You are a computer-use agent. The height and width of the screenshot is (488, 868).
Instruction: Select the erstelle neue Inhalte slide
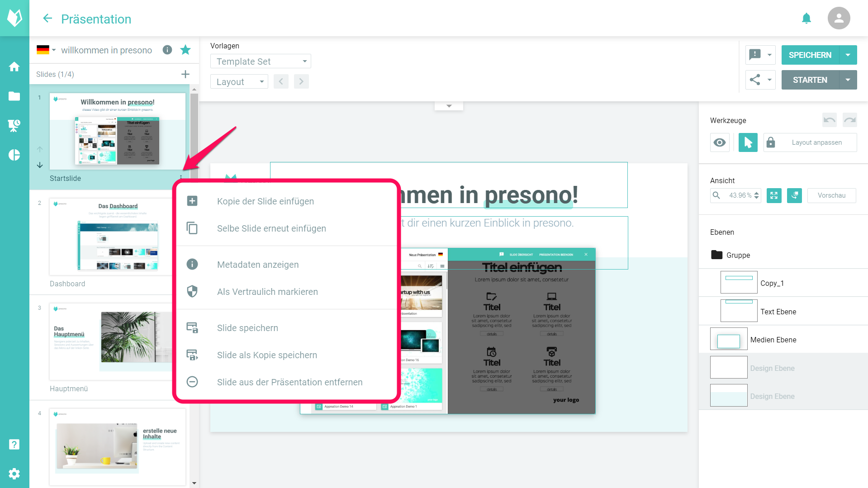coord(118,447)
